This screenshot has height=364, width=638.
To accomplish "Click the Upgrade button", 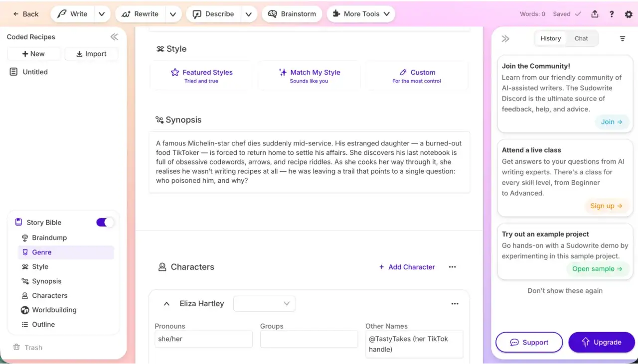I will tap(602, 342).
